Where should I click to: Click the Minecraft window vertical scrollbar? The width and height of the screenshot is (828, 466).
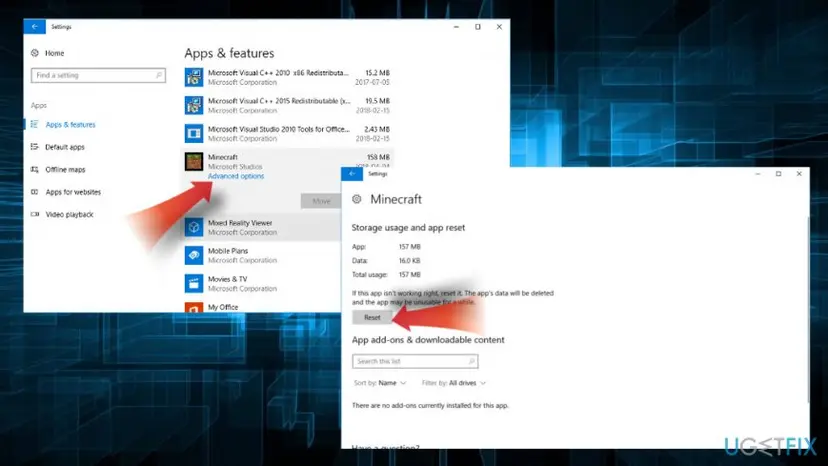tap(807, 309)
